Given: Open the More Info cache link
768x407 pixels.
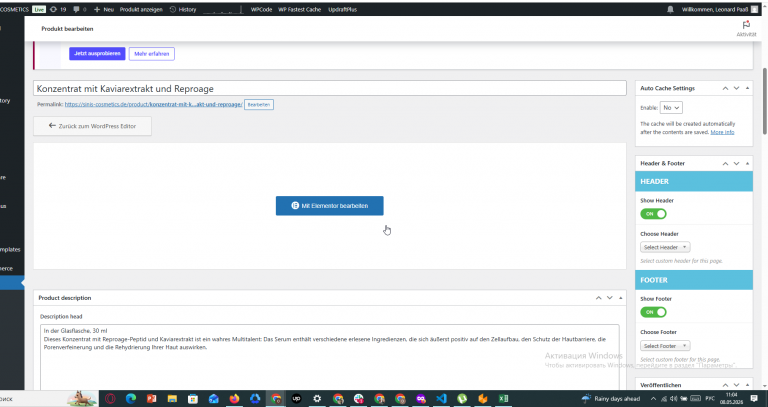Looking at the screenshot, I should pyautogui.click(x=722, y=132).
